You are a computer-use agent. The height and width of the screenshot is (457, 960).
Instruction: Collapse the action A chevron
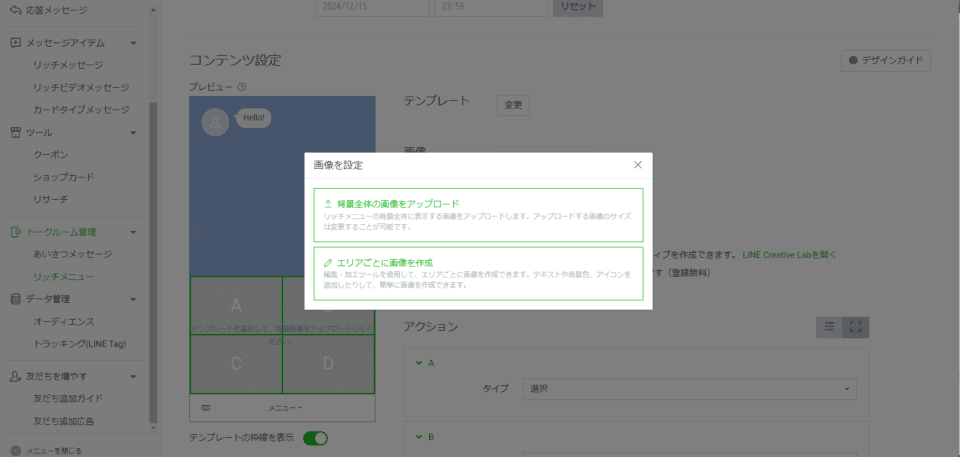(x=419, y=363)
